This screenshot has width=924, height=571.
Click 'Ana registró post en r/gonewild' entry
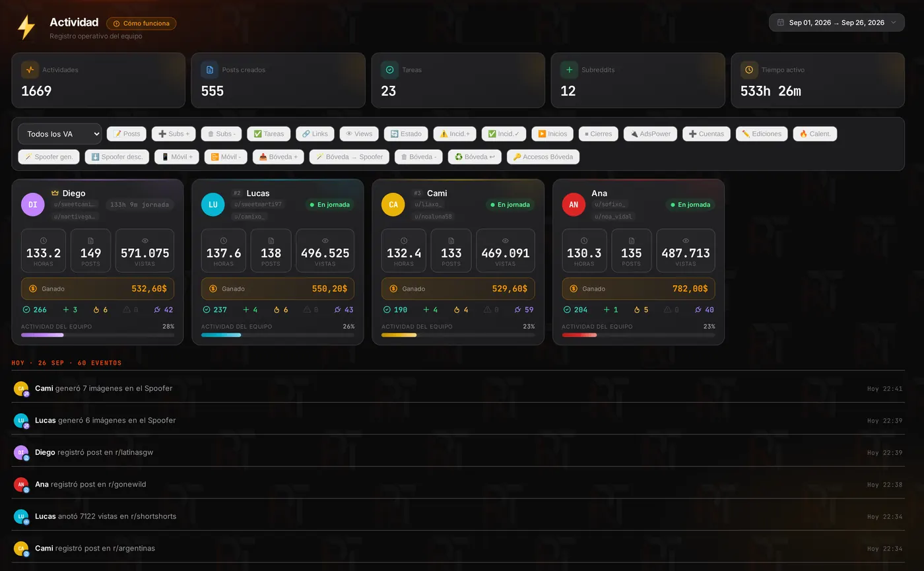[x=458, y=484]
